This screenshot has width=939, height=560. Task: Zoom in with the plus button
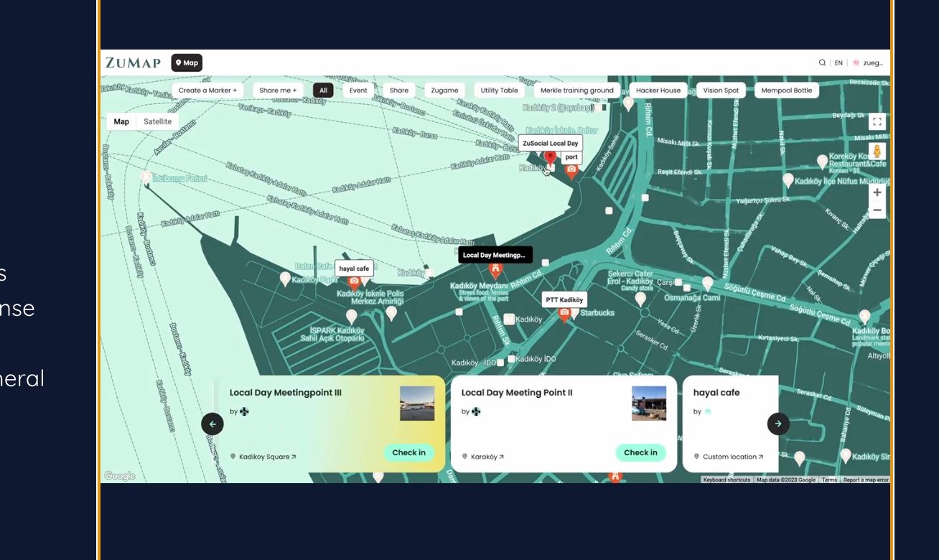click(877, 192)
